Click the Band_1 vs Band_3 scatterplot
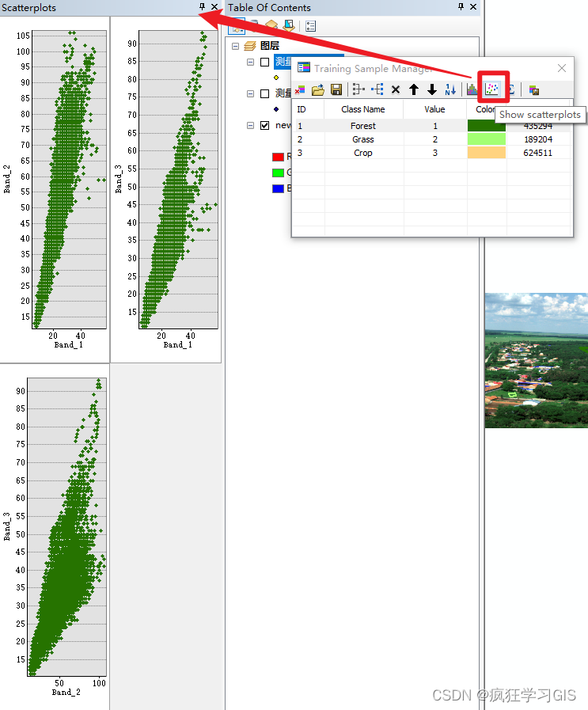This screenshot has width=588, height=710. point(178,180)
